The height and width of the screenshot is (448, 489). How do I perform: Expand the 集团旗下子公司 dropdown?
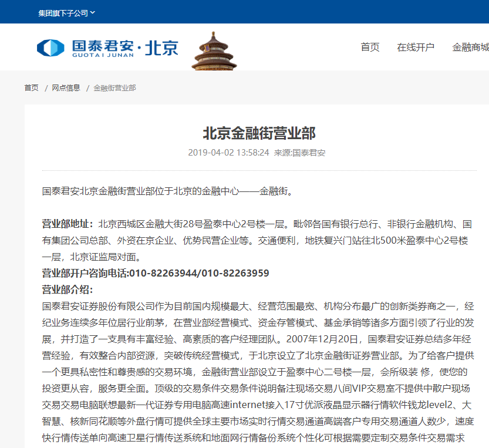tap(66, 13)
